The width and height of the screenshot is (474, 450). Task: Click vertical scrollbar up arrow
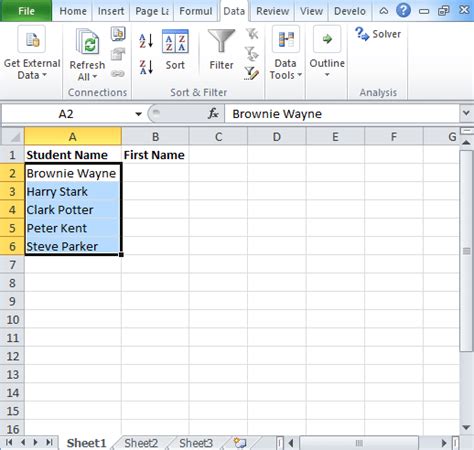pos(466,143)
